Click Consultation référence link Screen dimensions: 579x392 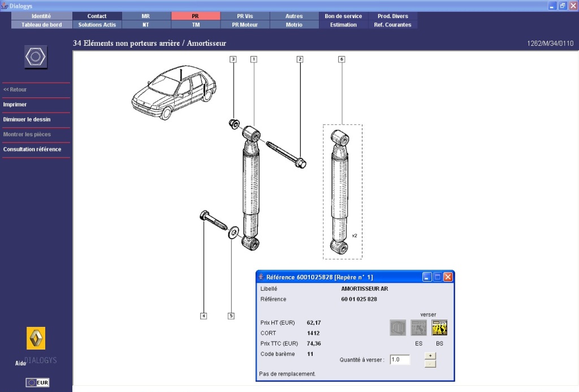(32, 149)
